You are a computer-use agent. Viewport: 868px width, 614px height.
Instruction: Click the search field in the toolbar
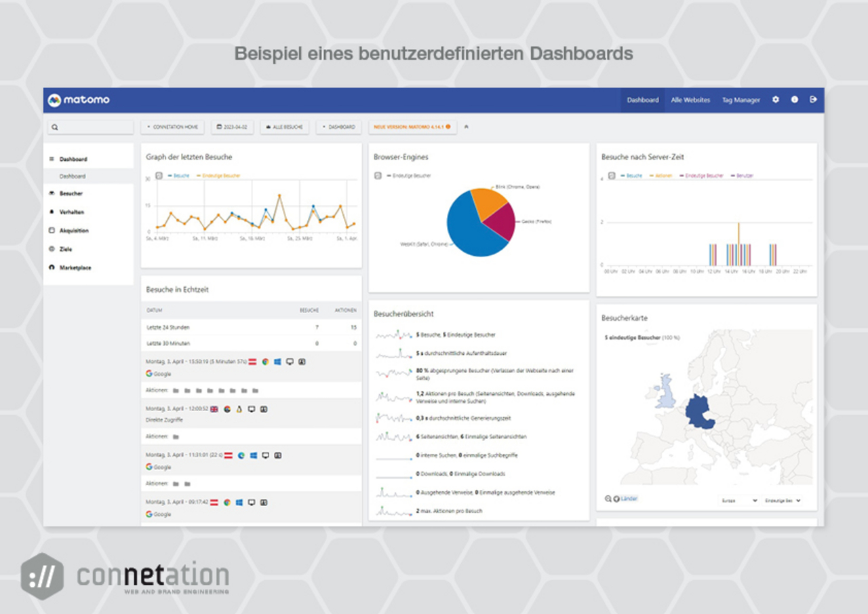[90, 127]
